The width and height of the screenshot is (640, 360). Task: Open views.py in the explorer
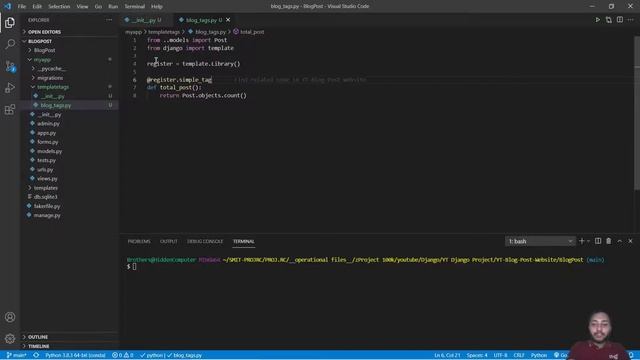(69, 178)
